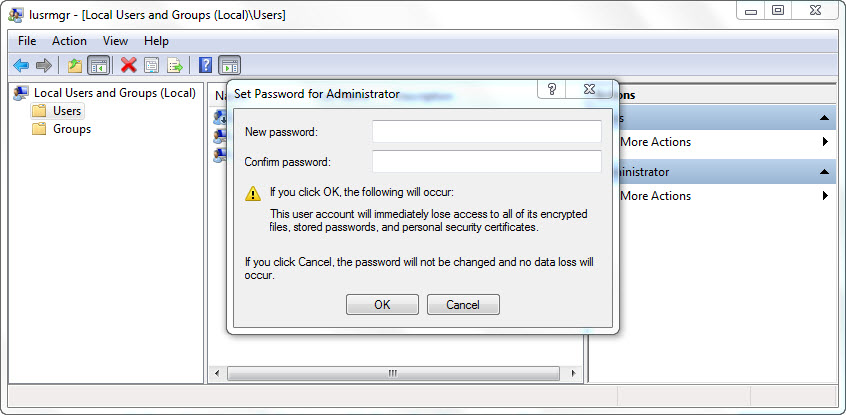The width and height of the screenshot is (846, 415).
Task: Open the View menu
Action: pyautogui.click(x=115, y=41)
